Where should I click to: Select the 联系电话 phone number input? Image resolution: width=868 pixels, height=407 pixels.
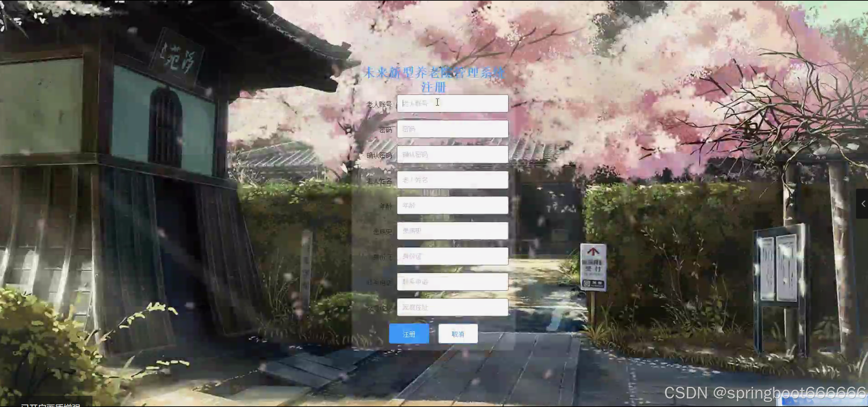point(452,282)
